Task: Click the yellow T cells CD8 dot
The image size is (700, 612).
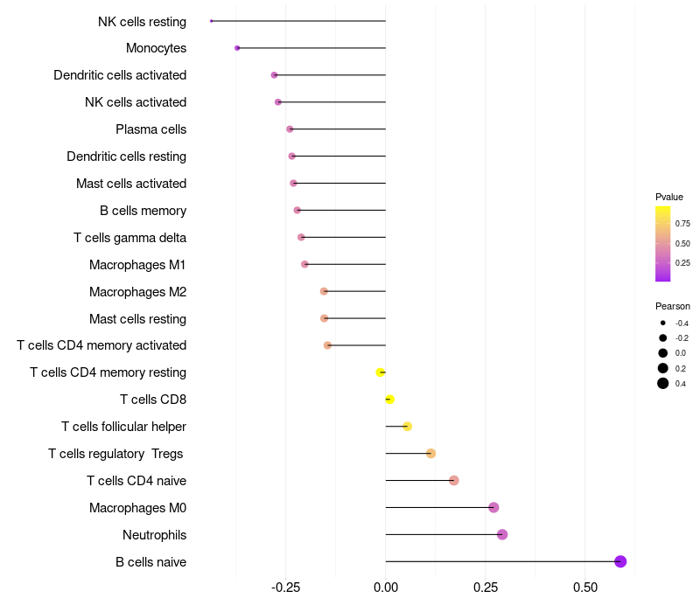Action: click(389, 400)
